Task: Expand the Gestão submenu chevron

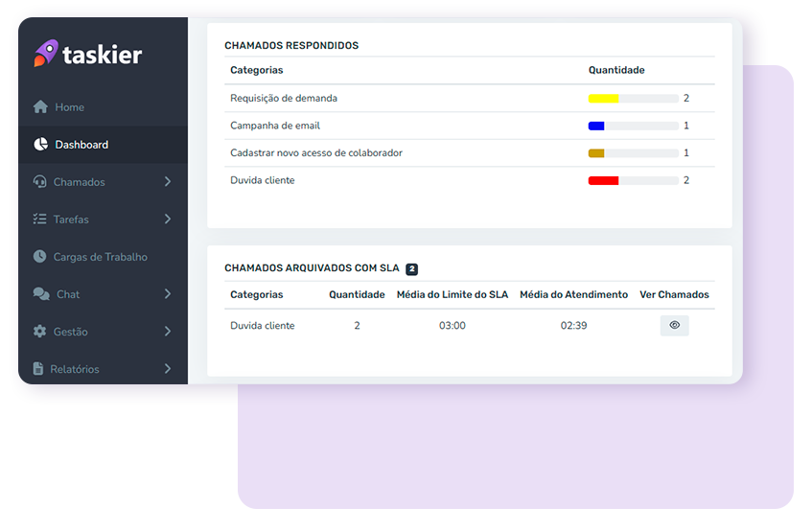Action: coord(168,332)
